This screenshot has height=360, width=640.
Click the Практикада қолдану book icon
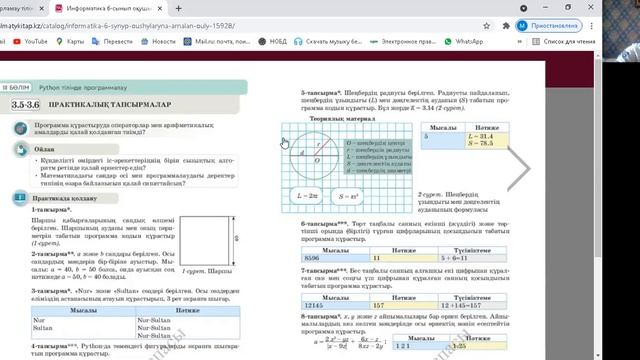(20, 198)
